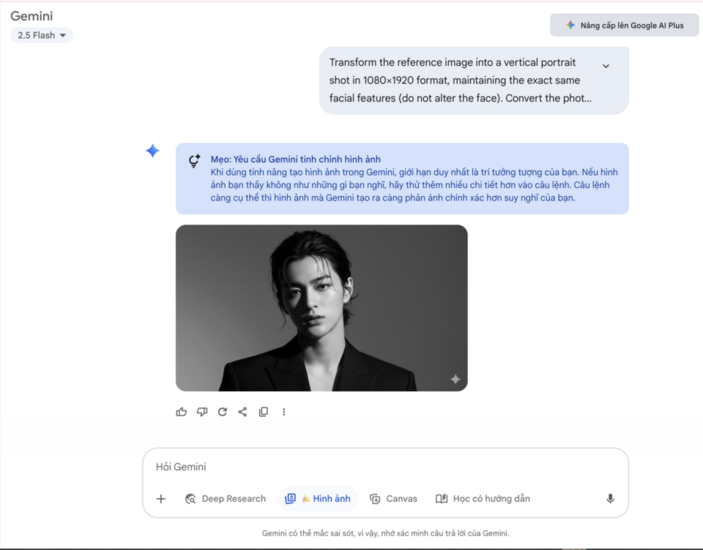703x550 pixels.
Task: Click the plus icon to add files
Action: 161,499
